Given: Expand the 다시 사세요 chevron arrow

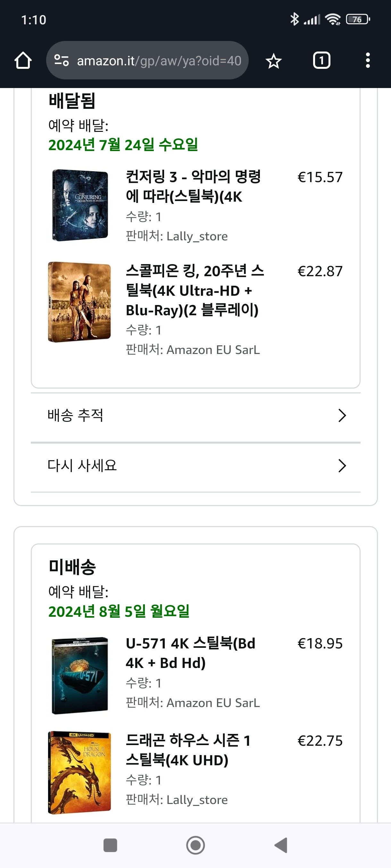Looking at the screenshot, I should (x=342, y=466).
